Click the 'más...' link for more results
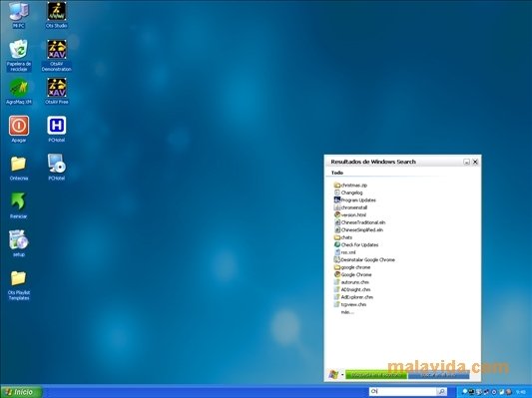Image resolution: width=532 pixels, height=398 pixels. 347,312
